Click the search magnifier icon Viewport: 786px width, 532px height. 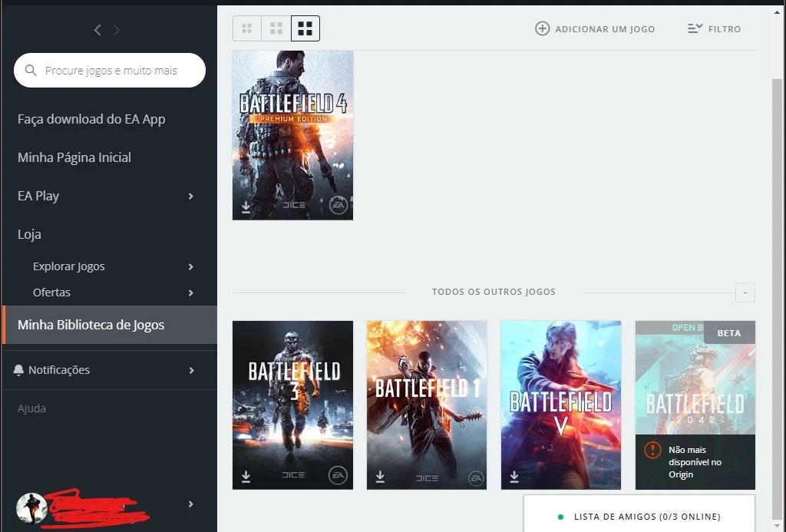click(x=31, y=70)
